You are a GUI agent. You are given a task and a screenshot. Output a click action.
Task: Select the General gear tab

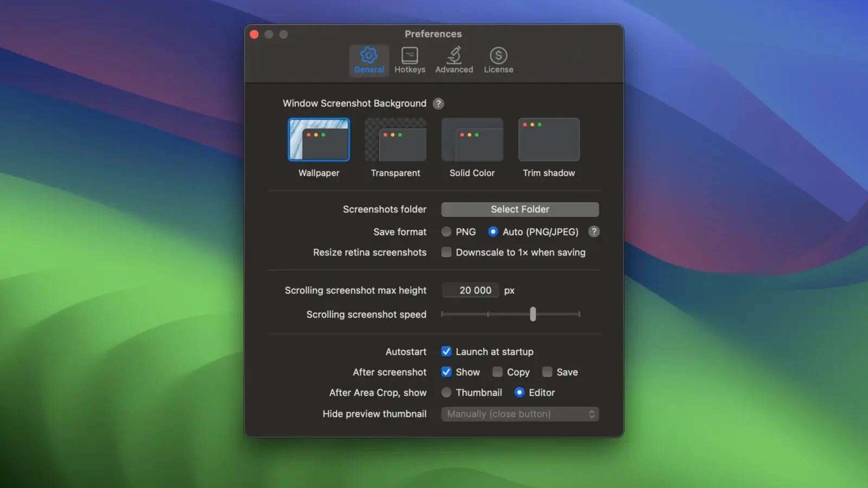point(369,60)
